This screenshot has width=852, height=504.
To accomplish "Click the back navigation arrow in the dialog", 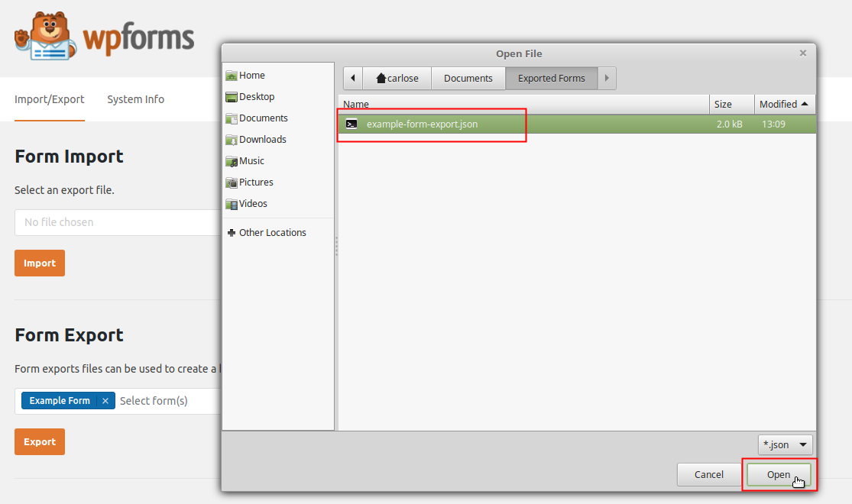I will [x=352, y=77].
